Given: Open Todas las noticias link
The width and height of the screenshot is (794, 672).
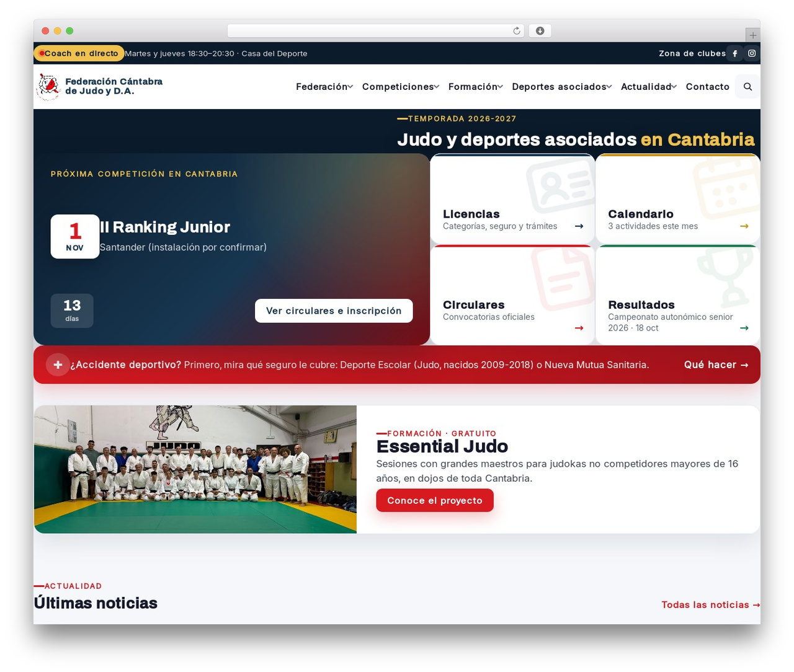Looking at the screenshot, I should (x=710, y=604).
